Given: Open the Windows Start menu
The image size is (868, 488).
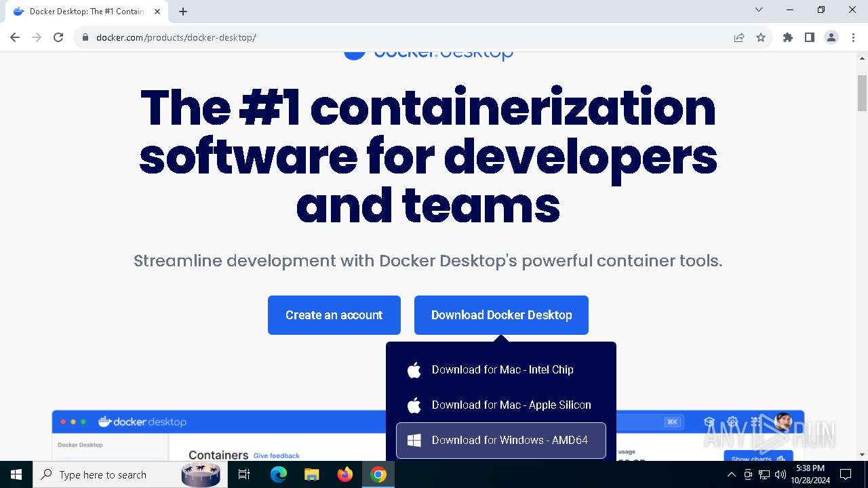Looking at the screenshot, I should pos(16,474).
